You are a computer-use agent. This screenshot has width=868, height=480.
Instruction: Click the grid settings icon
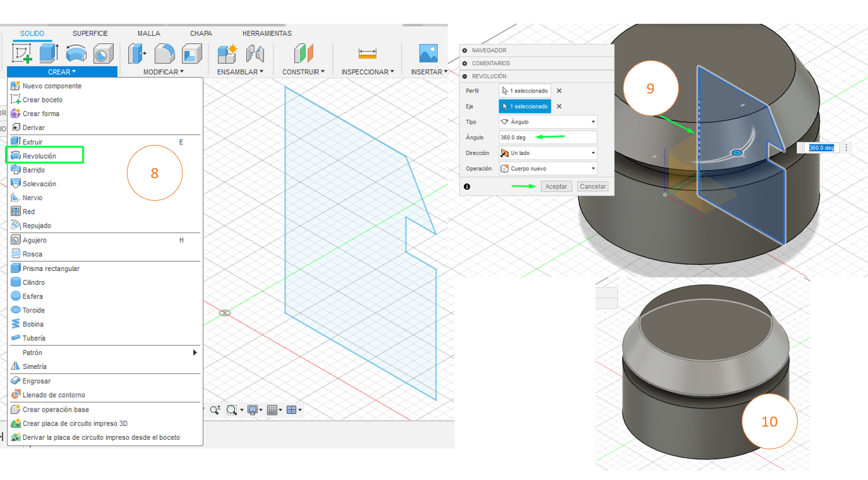click(272, 410)
